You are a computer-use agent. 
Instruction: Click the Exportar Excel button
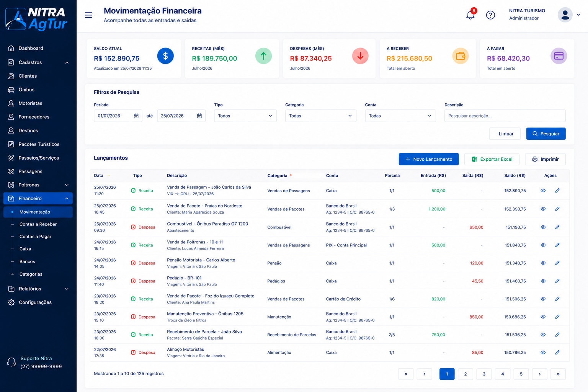coord(492,159)
